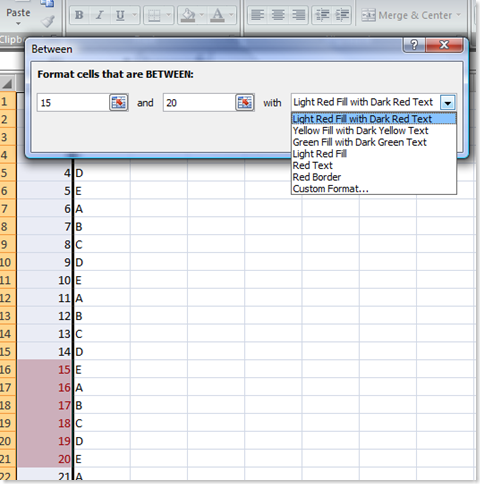Toggle Italic formatting in the ribbon
This screenshot has width=480, height=484.
99,15
